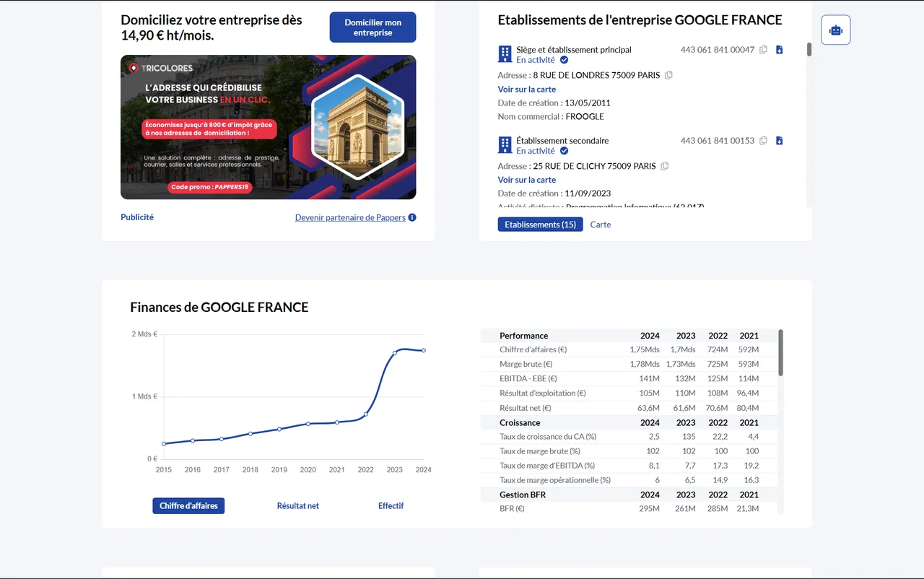Click the Gestion BFR section header
Image resolution: width=924 pixels, height=579 pixels.
pos(523,495)
